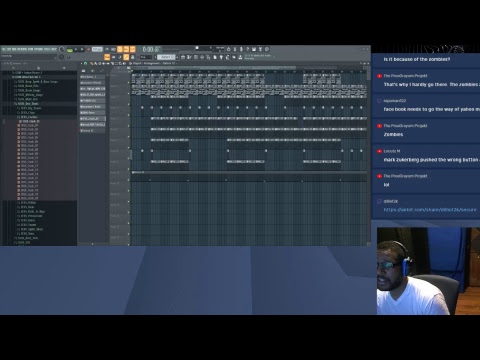Viewport: 480px width, 360px height.
Task: Start playback with the Play button
Action: [76, 49]
